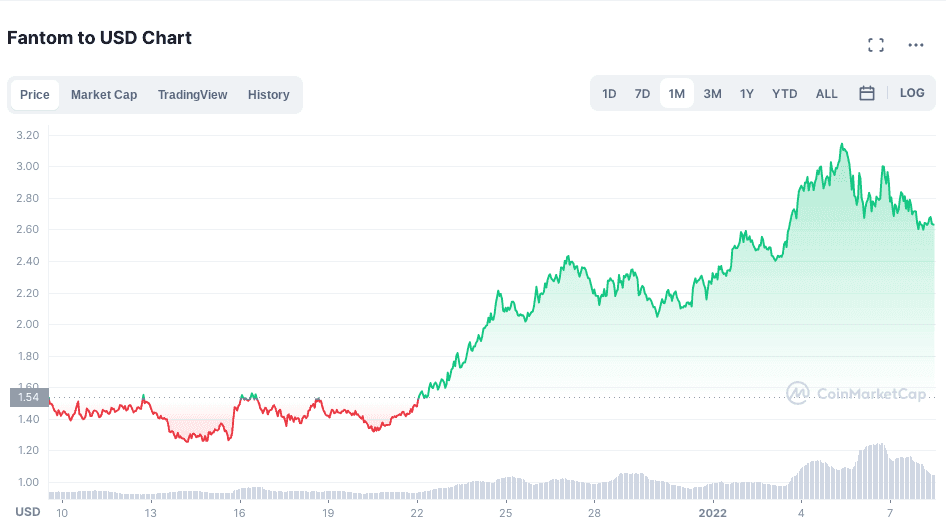The width and height of the screenshot is (946, 525).
Task: Click the 1.54 price label marker
Action: point(29,397)
